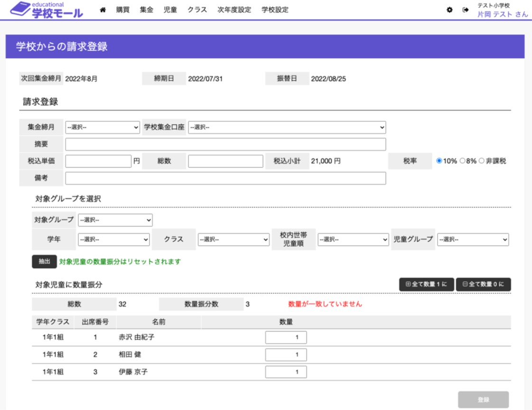The width and height of the screenshot is (532, 410).
Task: Open the 集金締月 dropdown
Action: tap(103, 127)
